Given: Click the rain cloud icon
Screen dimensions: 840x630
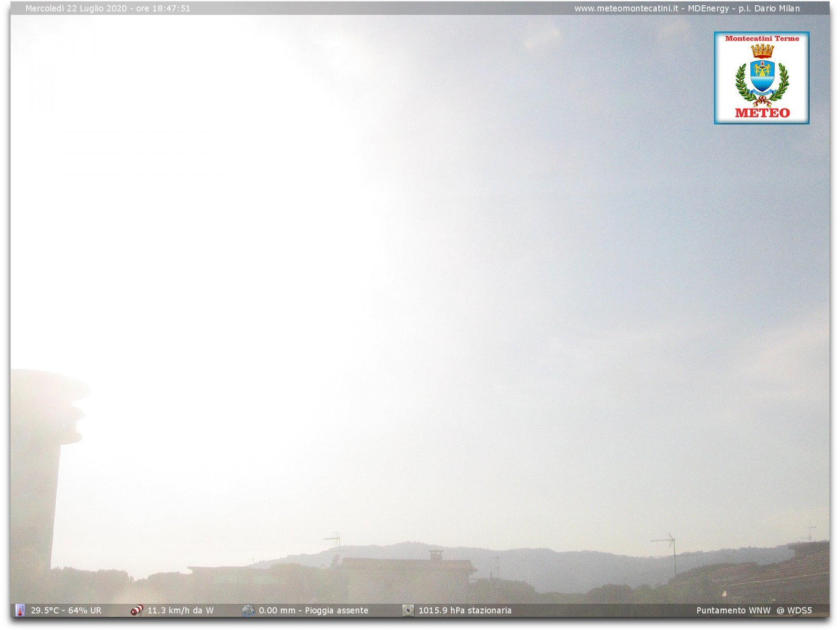Looking at the screenshot, I should pos(248,610).
